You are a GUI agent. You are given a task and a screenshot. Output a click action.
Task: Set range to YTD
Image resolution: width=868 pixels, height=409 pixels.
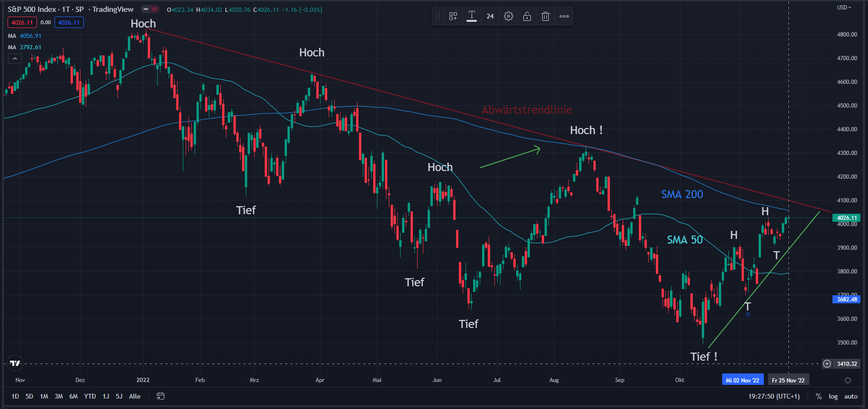click(90, 397)
